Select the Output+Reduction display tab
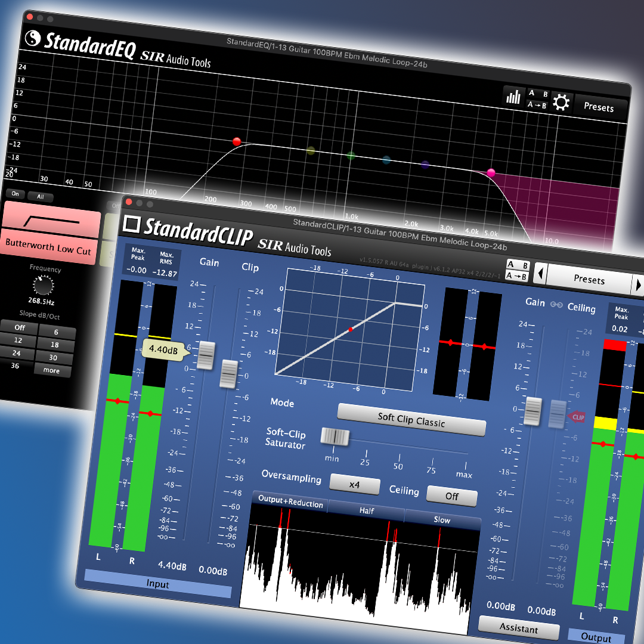The image size is (644, 644). coord(290,501)
